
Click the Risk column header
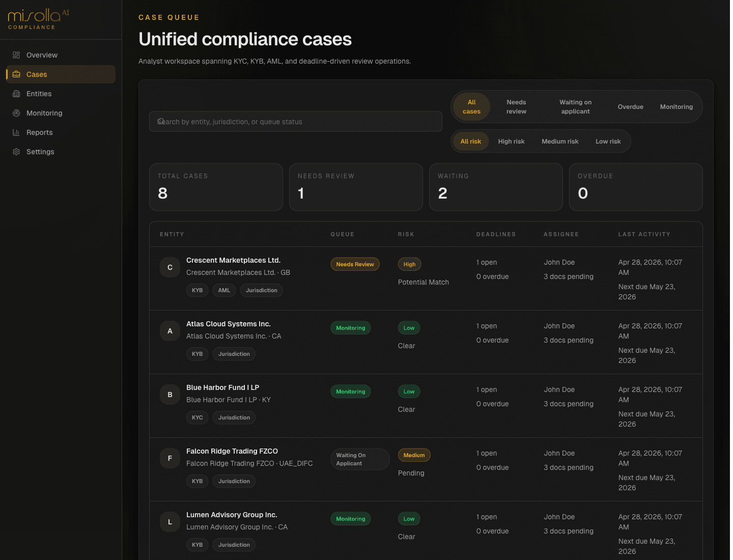(406, 234)
